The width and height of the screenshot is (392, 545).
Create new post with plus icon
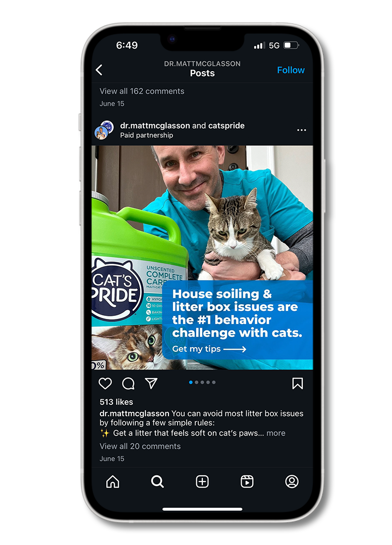click(x=202, y=482)
